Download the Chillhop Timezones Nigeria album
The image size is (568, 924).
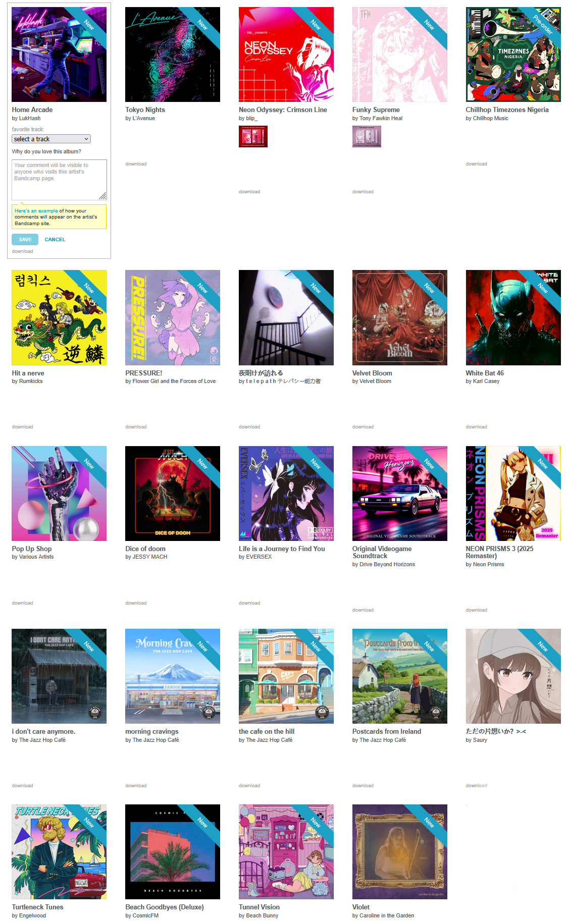click(x=477, y=164)
